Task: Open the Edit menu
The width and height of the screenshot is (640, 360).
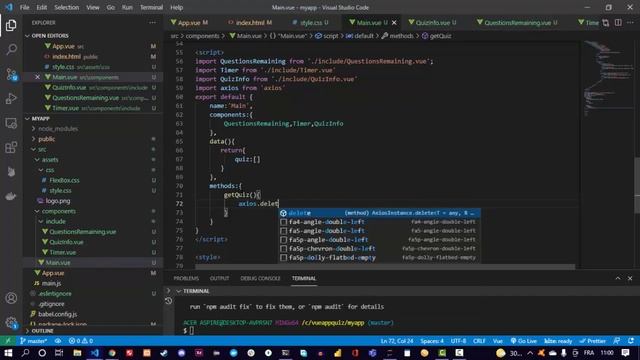Action: 42,7
